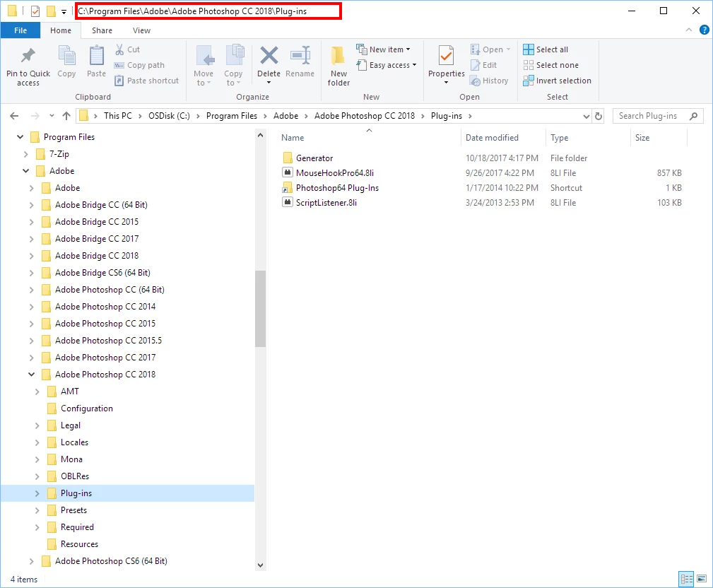Go Back with the left arrow

click(x=15, y=116)
